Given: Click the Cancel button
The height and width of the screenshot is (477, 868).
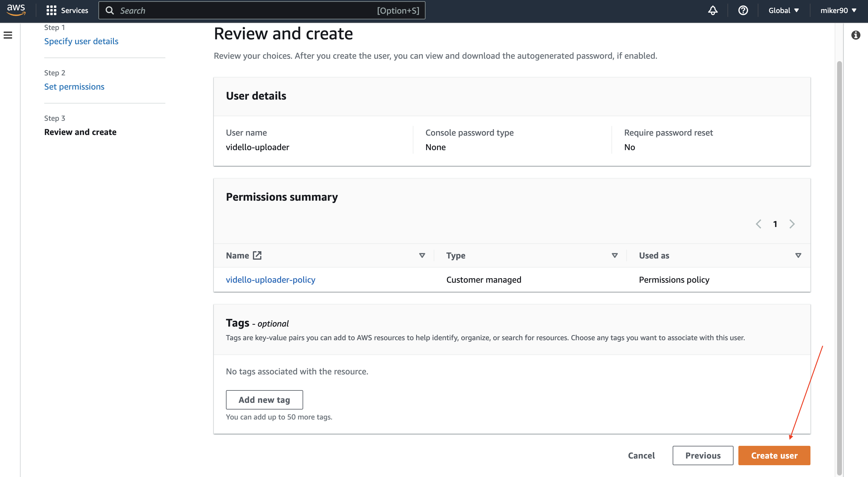Looking at the screenshot, I should pyautogui.click(x=641, y=456).
